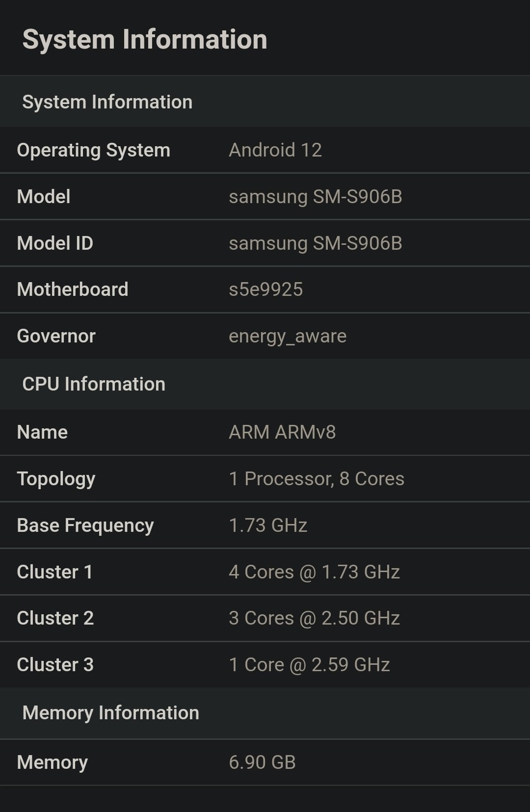
Task: Click the Cluster 2 row label
Action: [x=55, y=618]
